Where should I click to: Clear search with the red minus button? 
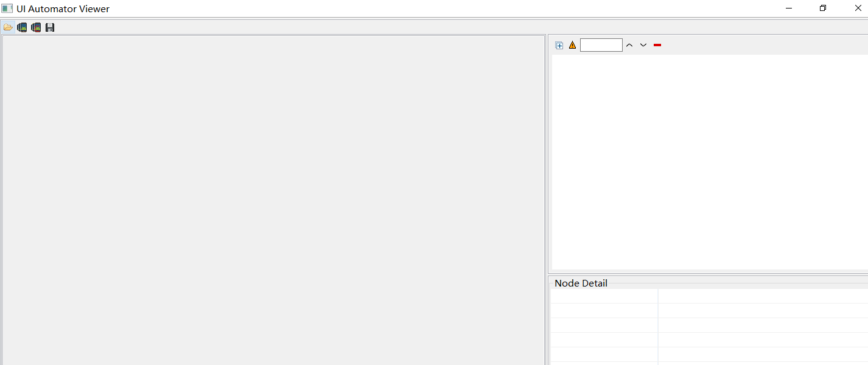click(x=657, y=45)
